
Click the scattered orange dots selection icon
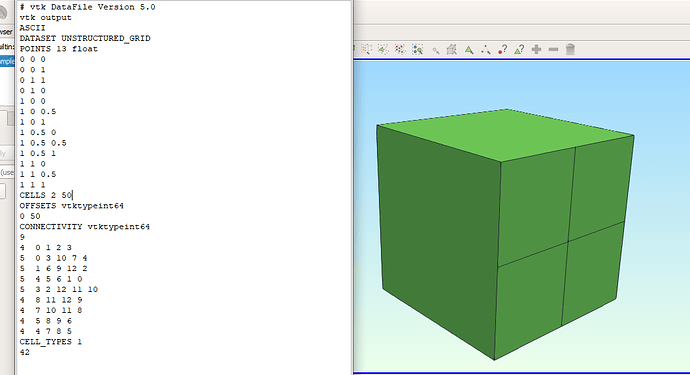(x=400, y=49)
